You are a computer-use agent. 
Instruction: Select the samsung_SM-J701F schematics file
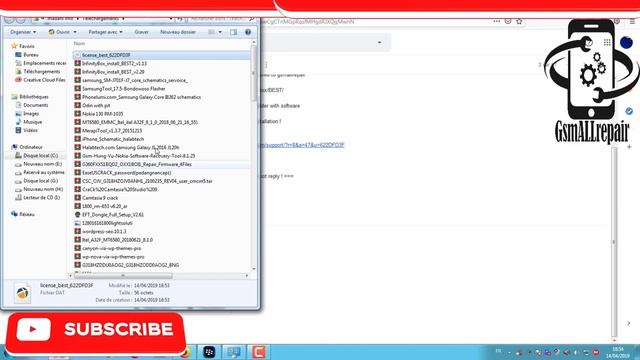coord(135,80)
